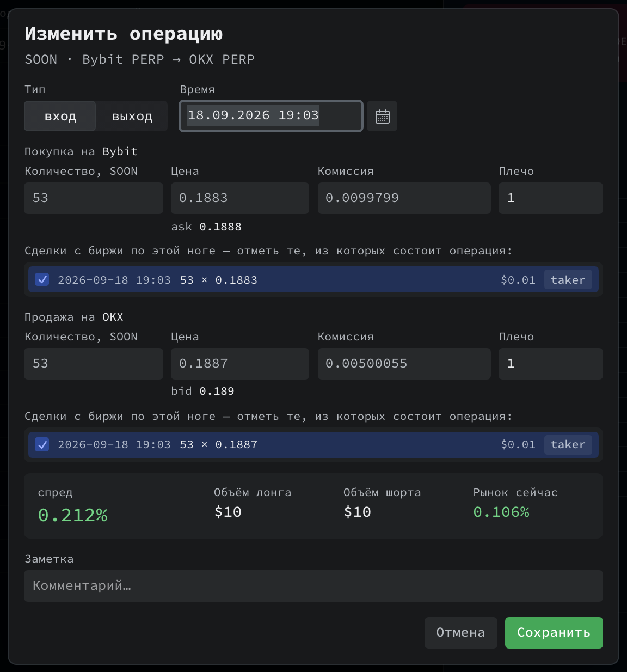Edit the Bybit price field 0.1883
627x672 pixels.
point(240,198)
